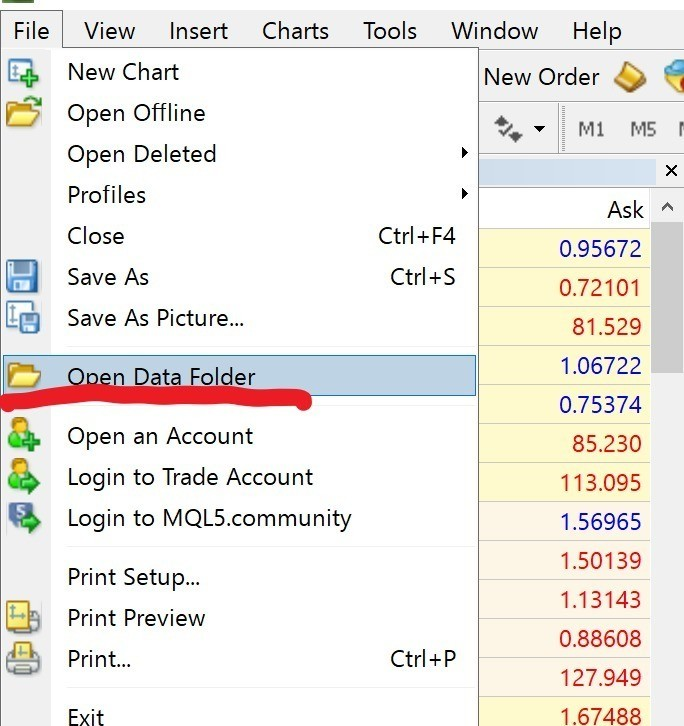Click the Print Preview icon

click(x=22, y=618)
